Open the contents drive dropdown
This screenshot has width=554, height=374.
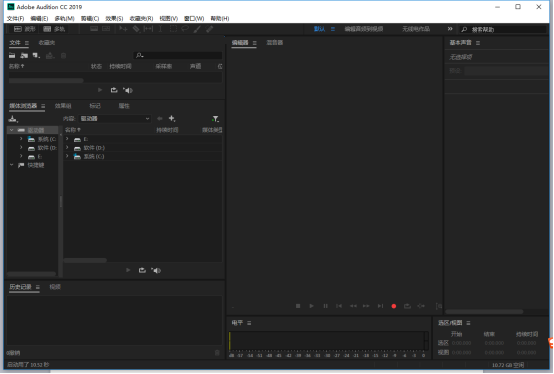click(x=115, y=119)
